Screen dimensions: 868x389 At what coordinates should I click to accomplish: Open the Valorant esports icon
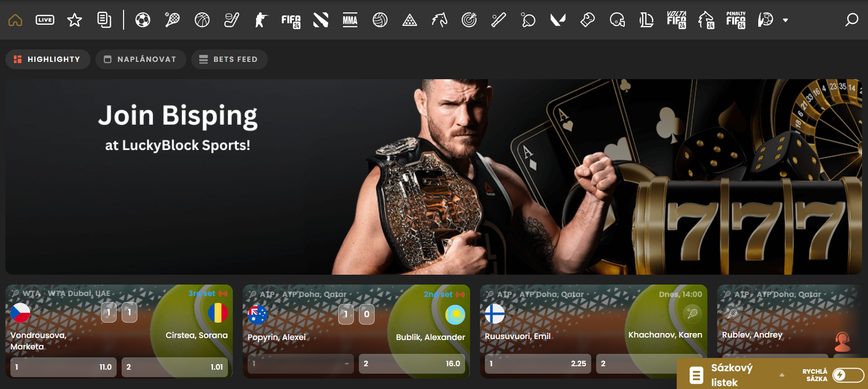coord(558,20)
